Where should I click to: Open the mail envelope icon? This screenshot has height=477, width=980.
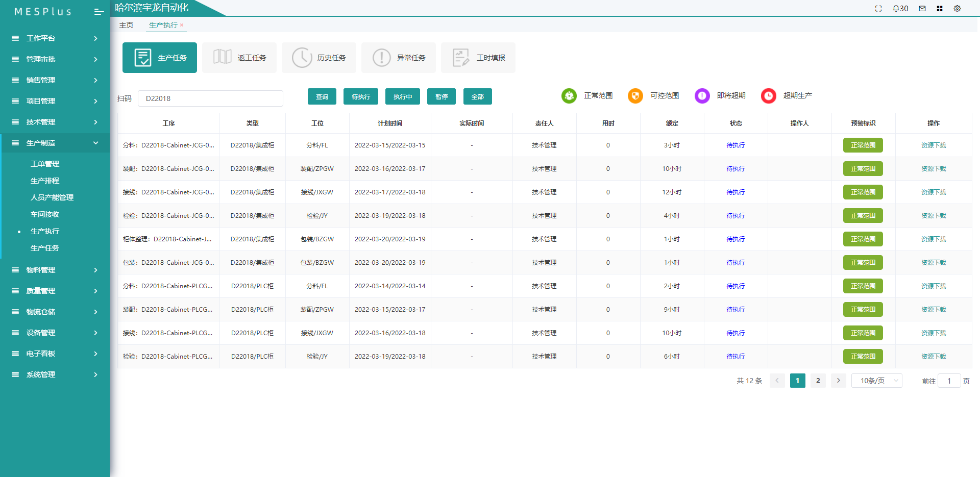click(922, 9)
